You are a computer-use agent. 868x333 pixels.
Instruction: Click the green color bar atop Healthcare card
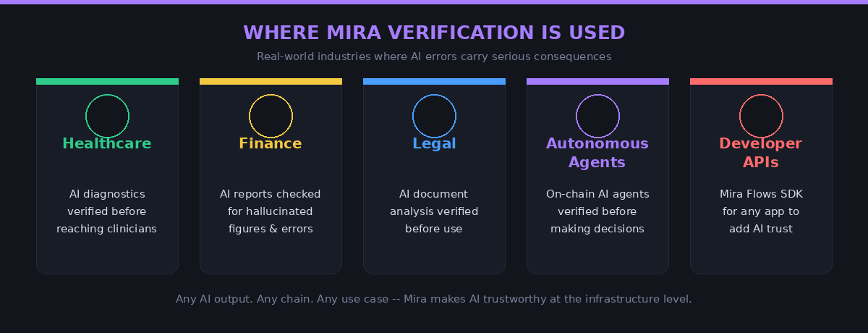(107, 81)
